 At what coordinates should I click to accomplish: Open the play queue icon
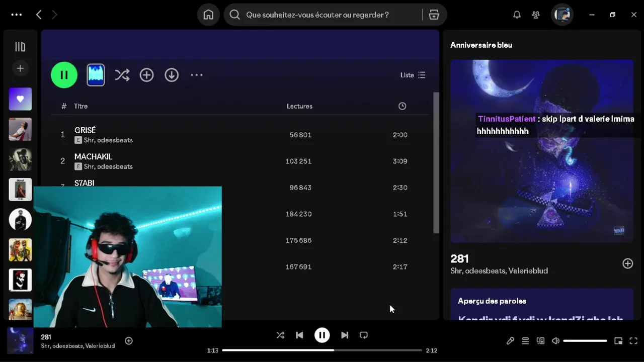525,341
